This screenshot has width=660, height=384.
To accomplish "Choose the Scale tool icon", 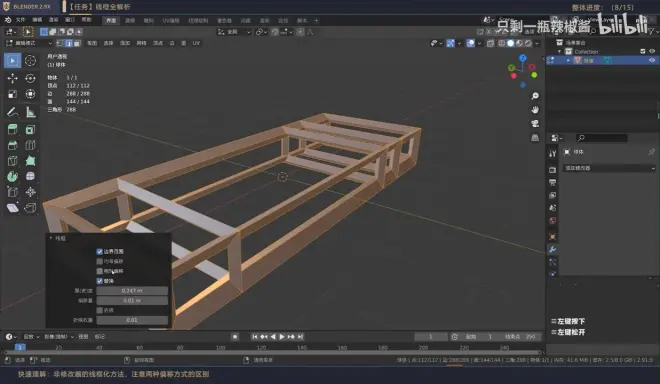I will coord(12,94).
